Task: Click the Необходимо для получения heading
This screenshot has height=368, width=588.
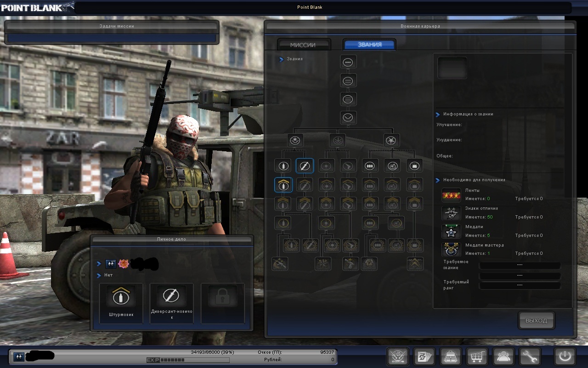Action: click(x=474, y=180)
